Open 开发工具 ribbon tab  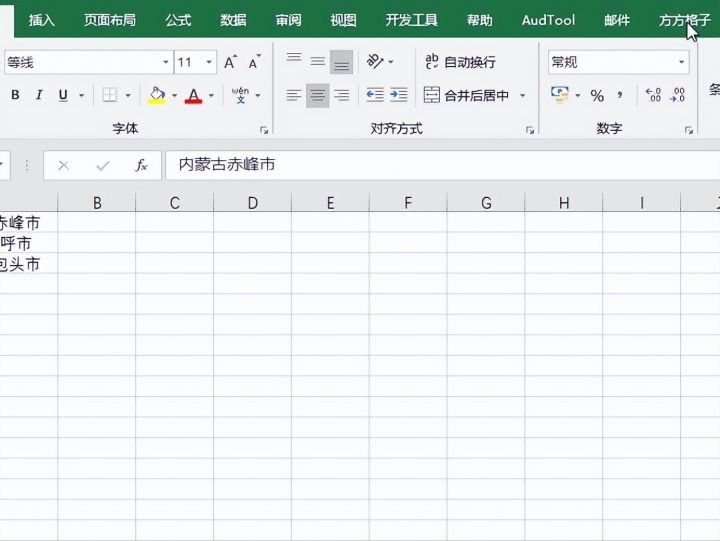click(x=411, y=20)
